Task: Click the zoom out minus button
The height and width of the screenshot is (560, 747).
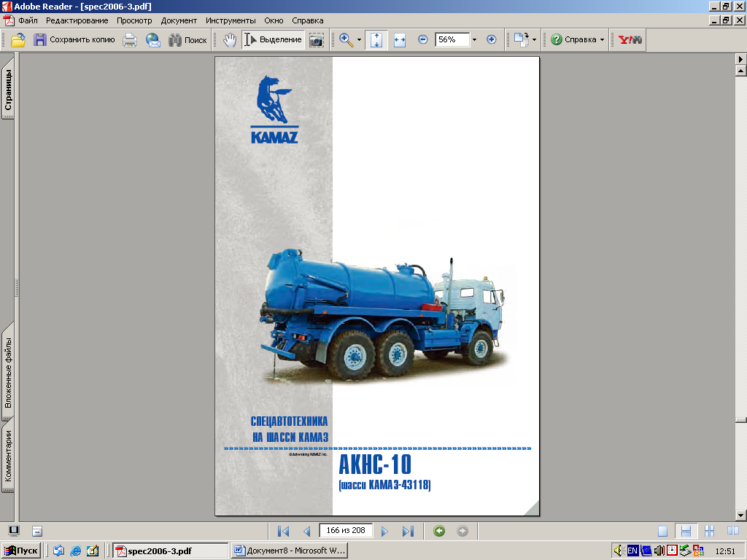Action: [422, 39]
